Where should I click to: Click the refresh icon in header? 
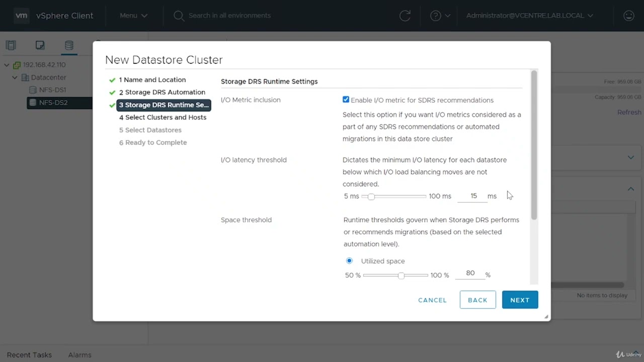click(405, 16)
